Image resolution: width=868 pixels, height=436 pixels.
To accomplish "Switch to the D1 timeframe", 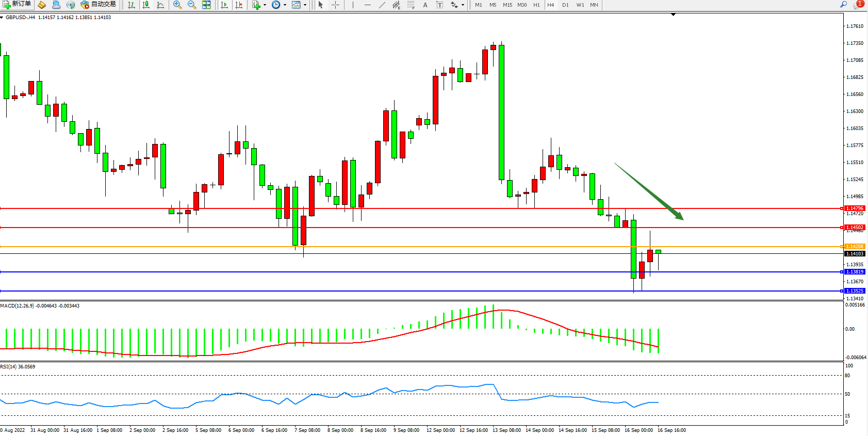I will [565, 5].
